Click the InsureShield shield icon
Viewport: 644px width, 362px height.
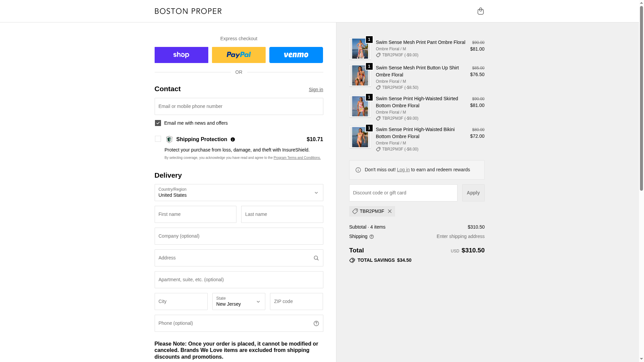(169, 139)
